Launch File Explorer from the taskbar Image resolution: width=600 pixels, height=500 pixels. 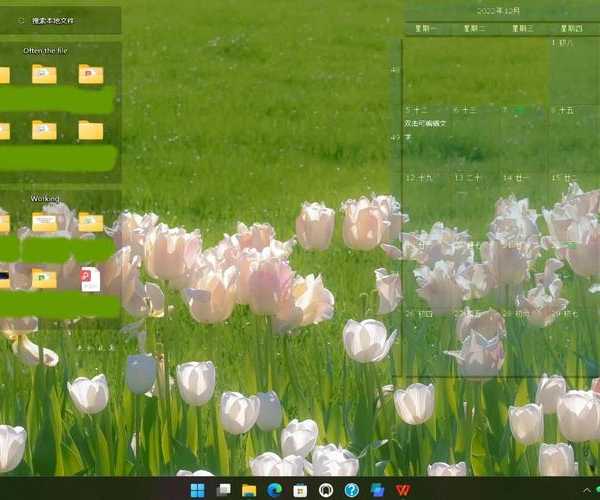pos(249,490)
